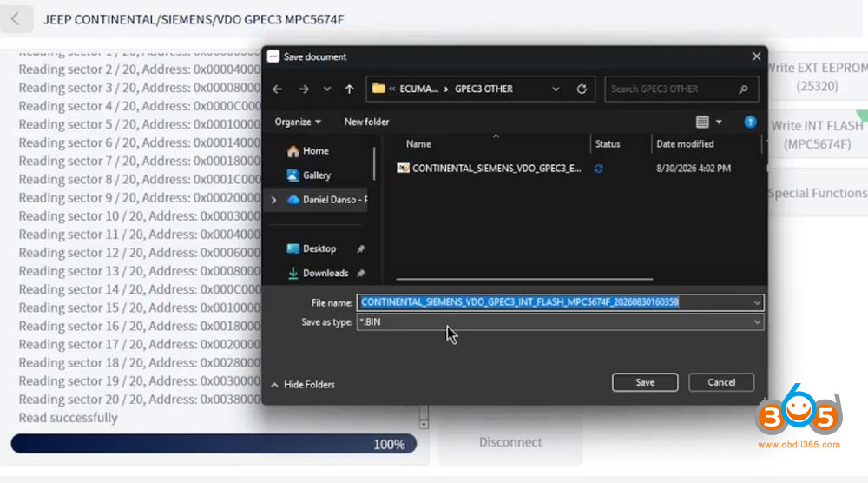
Task: Sort by the Status column header
Action: point(608,144)
